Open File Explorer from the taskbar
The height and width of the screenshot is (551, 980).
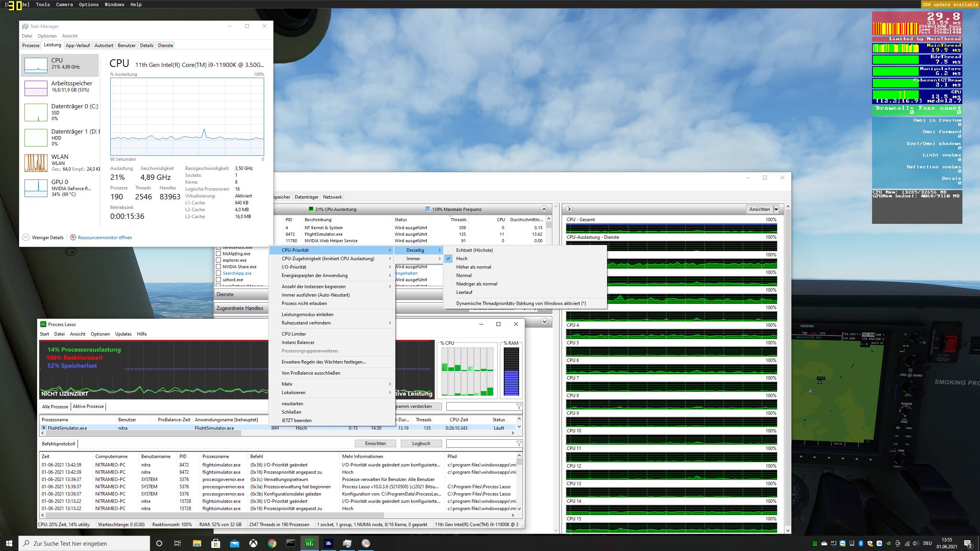pyautogui.click(x=197, y=543)
